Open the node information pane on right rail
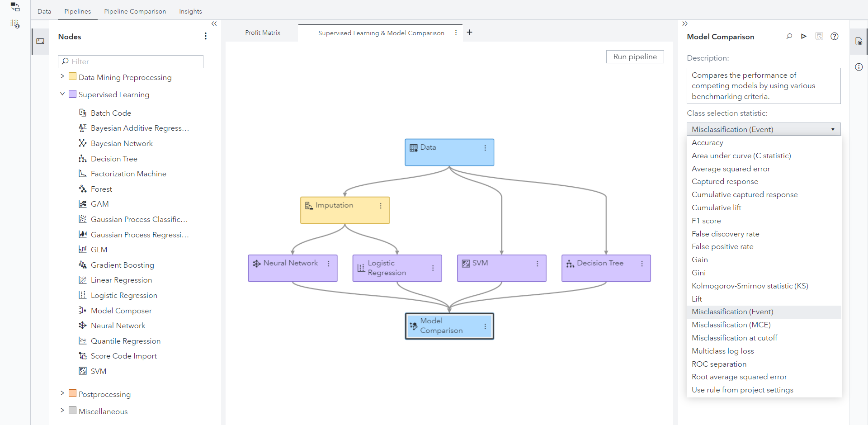 (859, 67)
